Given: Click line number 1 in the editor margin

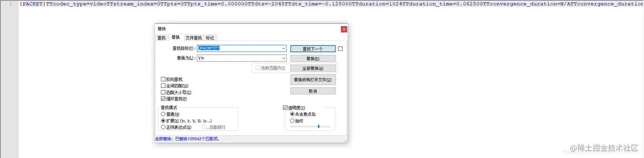Looking at the screenshot, I should click(11, 4).
